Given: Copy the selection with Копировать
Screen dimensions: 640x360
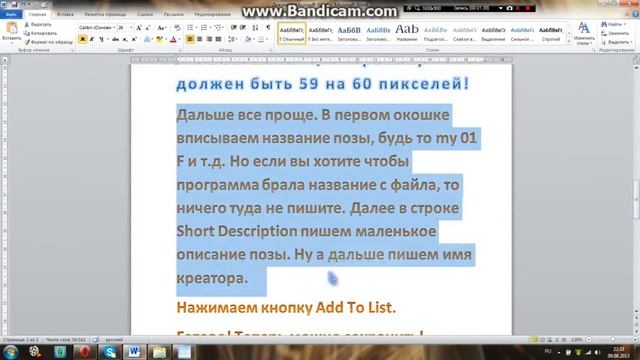Looking at the screenshot, I should click(x=40, y=33).
